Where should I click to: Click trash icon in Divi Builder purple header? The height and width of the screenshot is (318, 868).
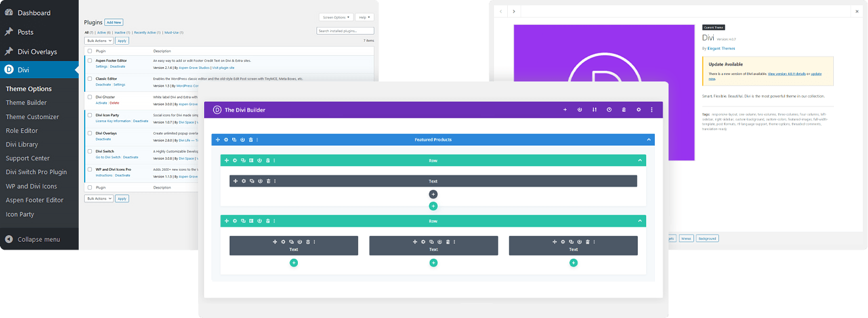tap(624, 110)
